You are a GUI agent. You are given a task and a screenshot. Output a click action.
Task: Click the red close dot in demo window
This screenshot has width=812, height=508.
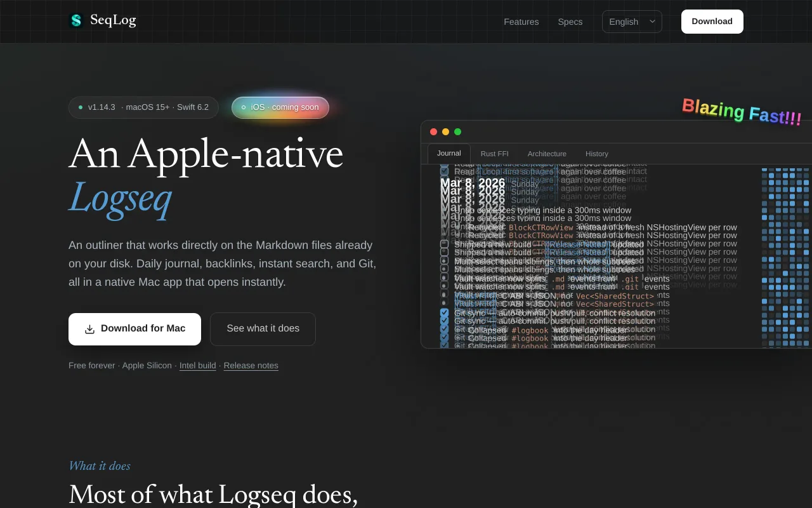(x=434, y=132)
